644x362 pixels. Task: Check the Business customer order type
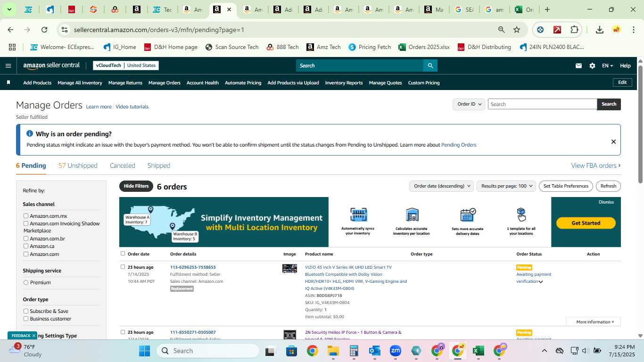click(26, 319)
